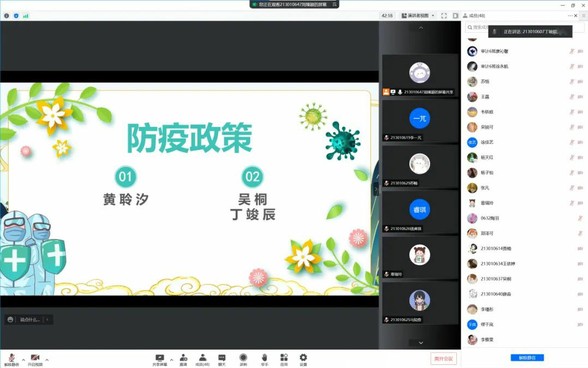
Task: Click the share screen icon
Action: click(x=160, y=359)
